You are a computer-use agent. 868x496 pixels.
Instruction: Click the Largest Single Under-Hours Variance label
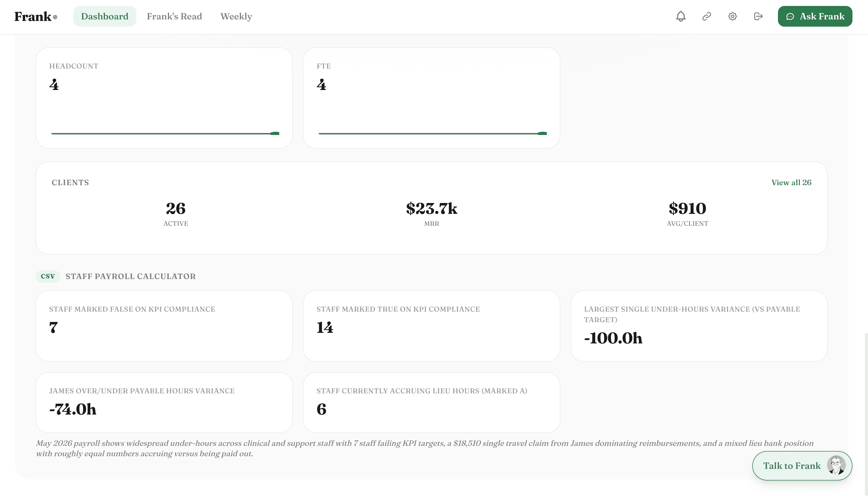[x=692, y=314]
